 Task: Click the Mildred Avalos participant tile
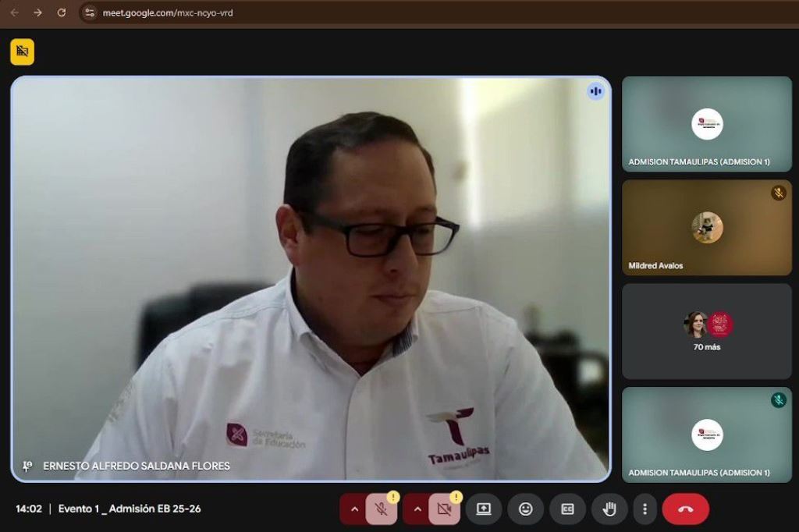tap(706, 228)
